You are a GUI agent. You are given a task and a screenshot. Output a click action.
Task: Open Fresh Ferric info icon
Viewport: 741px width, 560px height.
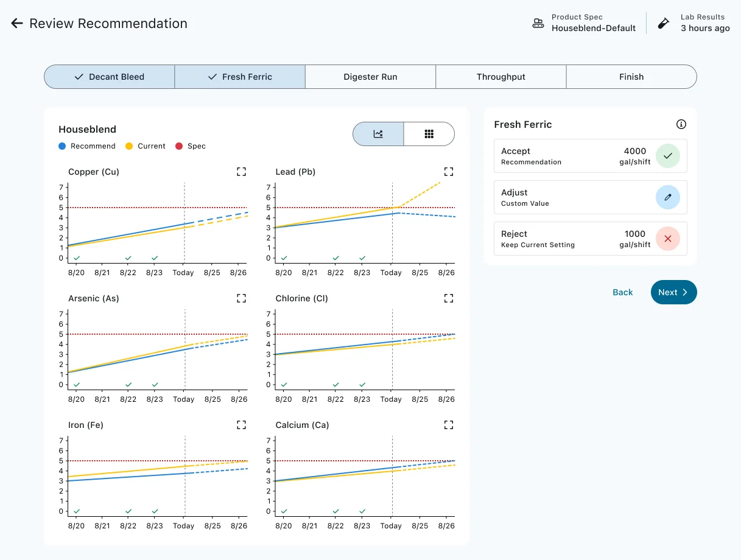point(681,124)
